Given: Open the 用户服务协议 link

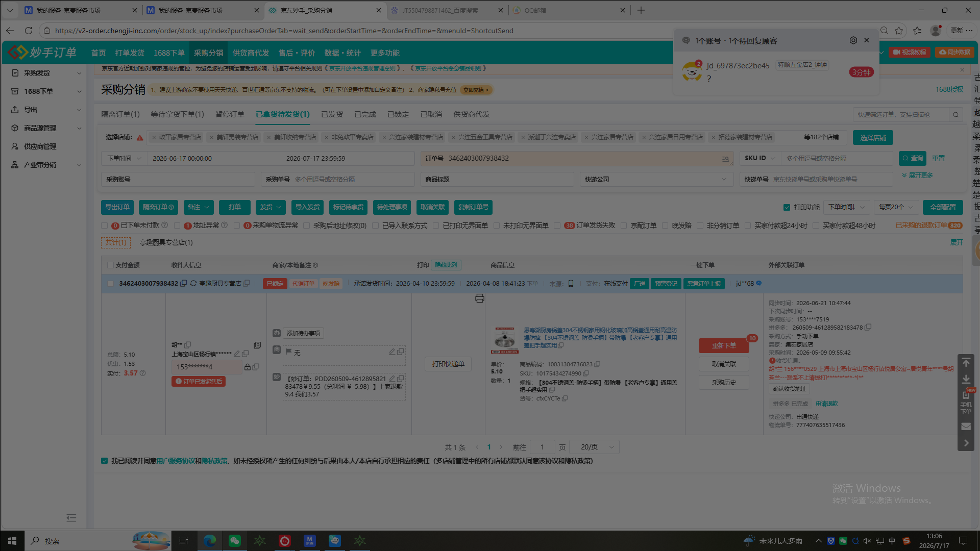Looking at the screenshot, I should tap(176, 461).
